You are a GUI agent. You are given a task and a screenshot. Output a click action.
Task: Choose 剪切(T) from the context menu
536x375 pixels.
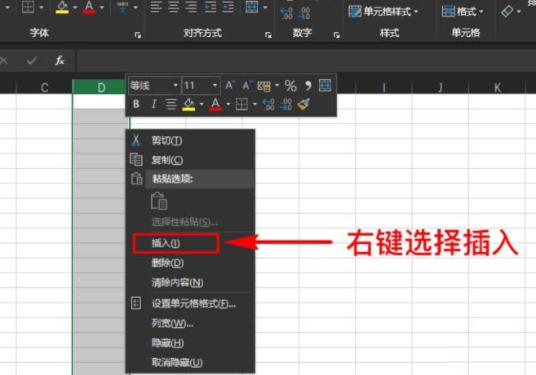point(191,140)
